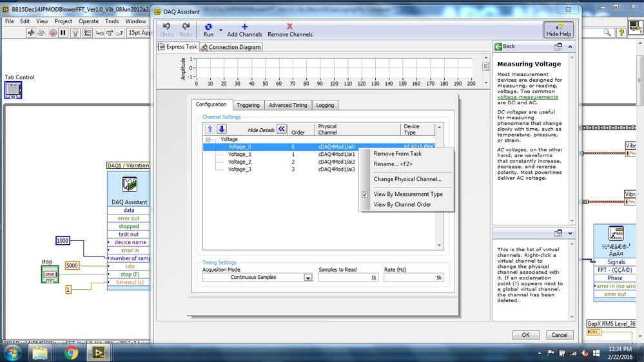
Task: Open Google Chrome from the taskbar
Action: [x=71, y=352]
